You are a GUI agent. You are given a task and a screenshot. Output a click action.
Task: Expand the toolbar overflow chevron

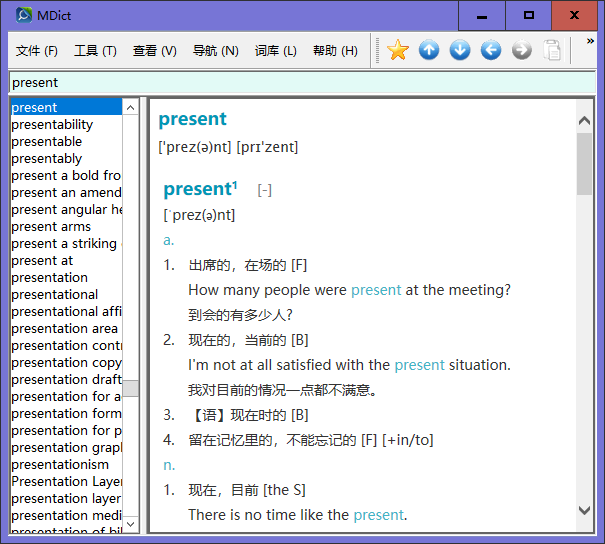point(591,43)
